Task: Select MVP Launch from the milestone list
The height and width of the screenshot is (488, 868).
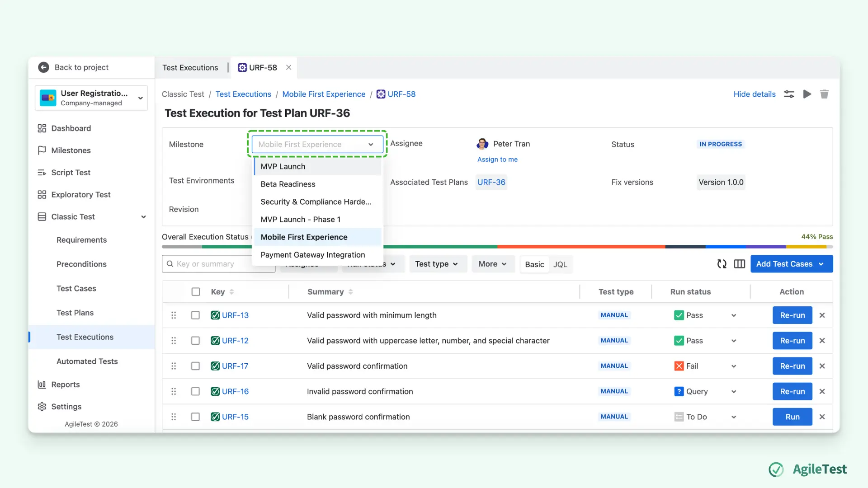Action: click(317, 166)
